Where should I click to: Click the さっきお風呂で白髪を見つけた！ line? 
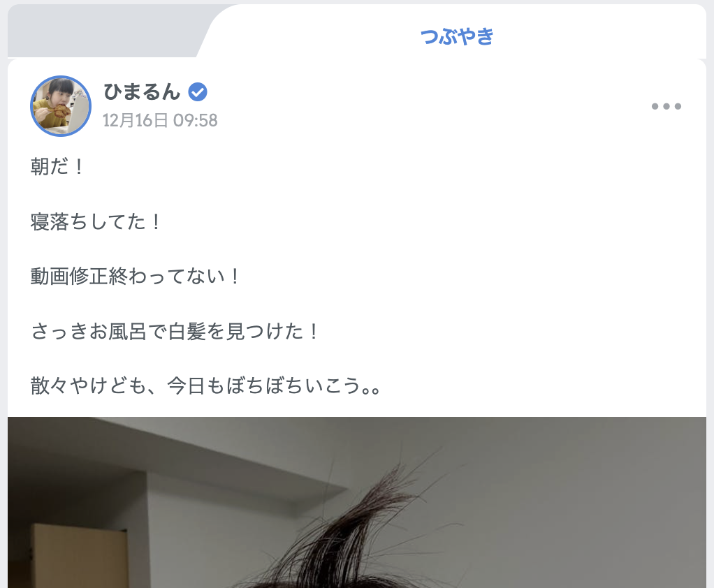[175, 331]
